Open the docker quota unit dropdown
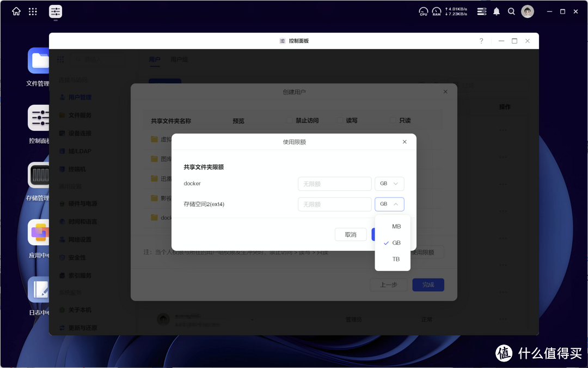The height and width of the screenshot is (368, 588). 389,183
